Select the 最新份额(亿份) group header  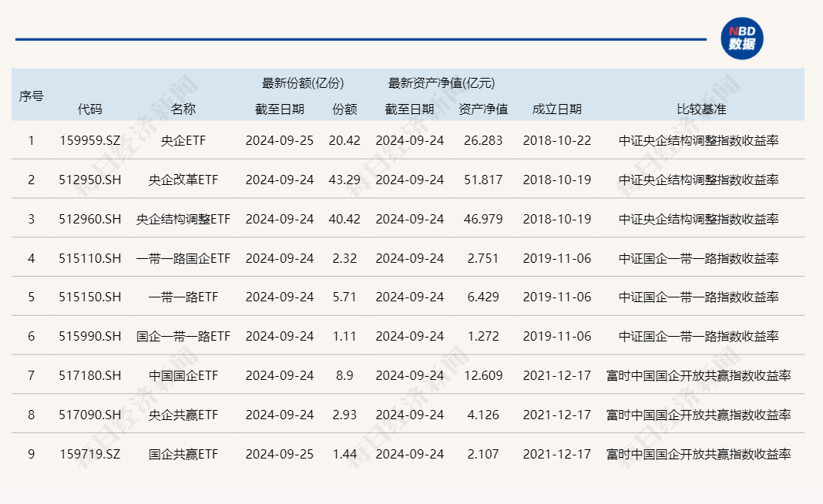[303, 83]
